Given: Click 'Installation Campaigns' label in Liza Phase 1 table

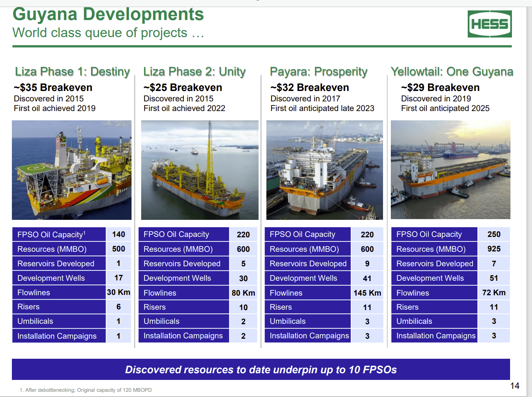Looking at the screenshot, I should (x=57, y=336).
